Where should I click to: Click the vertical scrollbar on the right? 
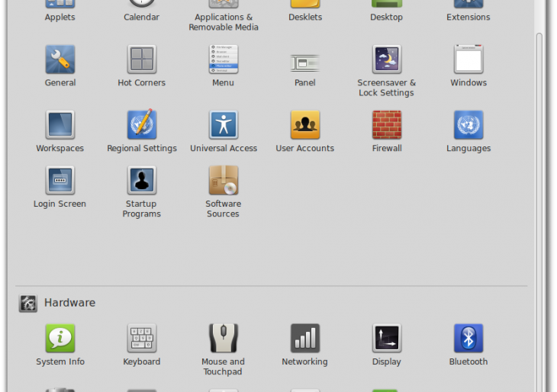pyautogui.click(x=539, y=212)
